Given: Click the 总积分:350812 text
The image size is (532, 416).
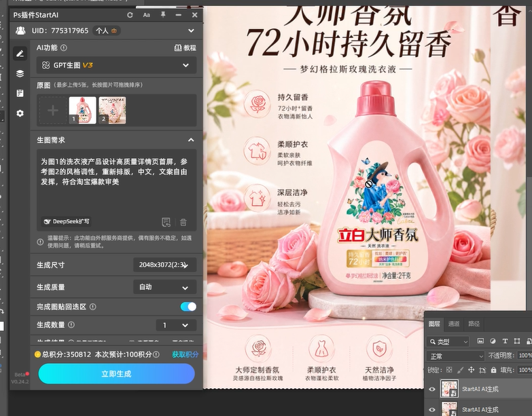Looking at the screenshot, I should click(67, 354).
